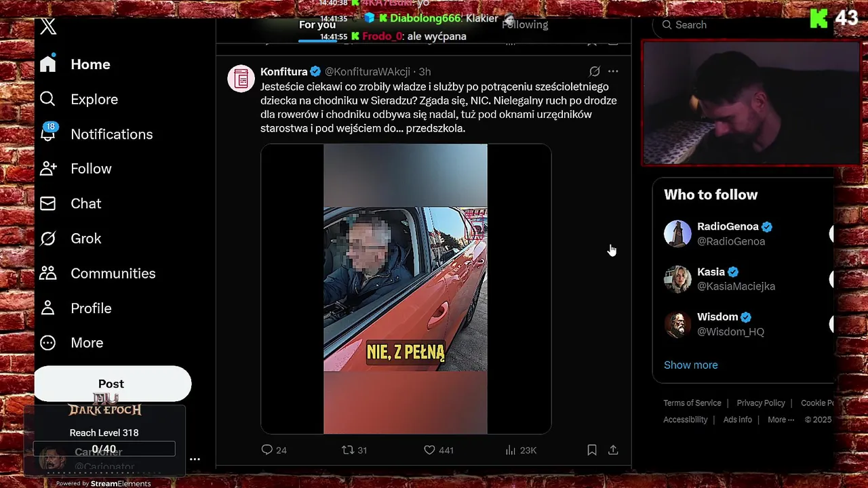Open the post three-dot options menu
The image size is (868, 488).
[x=613, y=71]
